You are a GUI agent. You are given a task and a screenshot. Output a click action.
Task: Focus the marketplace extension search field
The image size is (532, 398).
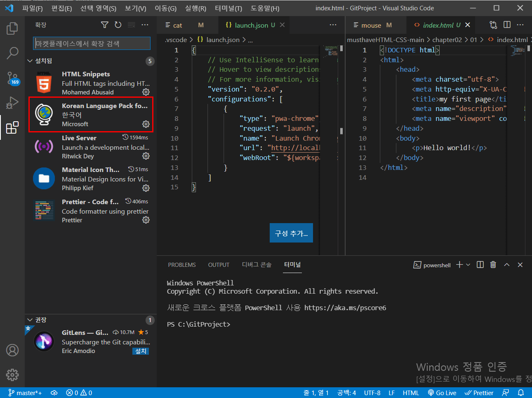point(92,43)
